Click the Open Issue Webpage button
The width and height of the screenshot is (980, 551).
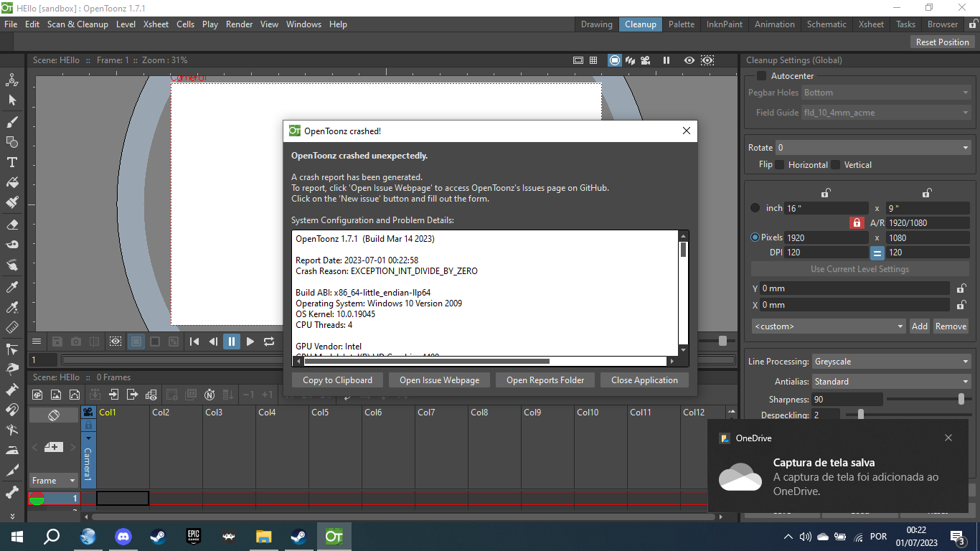(439, 380)
